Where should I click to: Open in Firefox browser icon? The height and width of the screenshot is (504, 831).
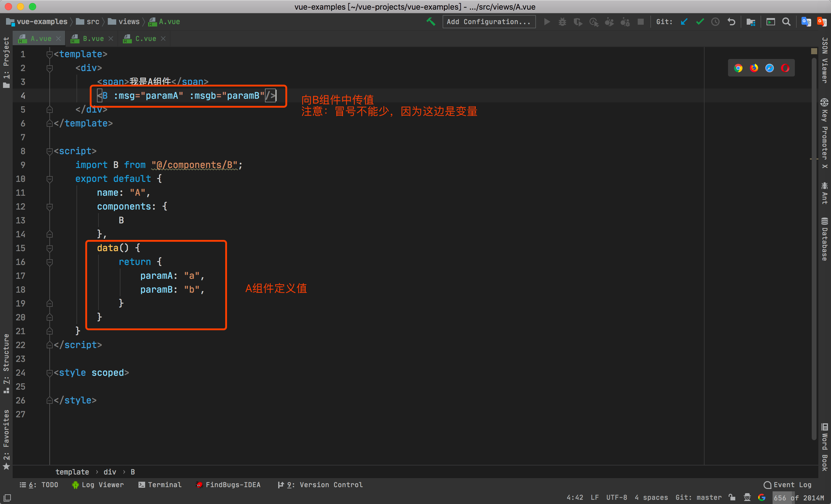click(754, 68)
